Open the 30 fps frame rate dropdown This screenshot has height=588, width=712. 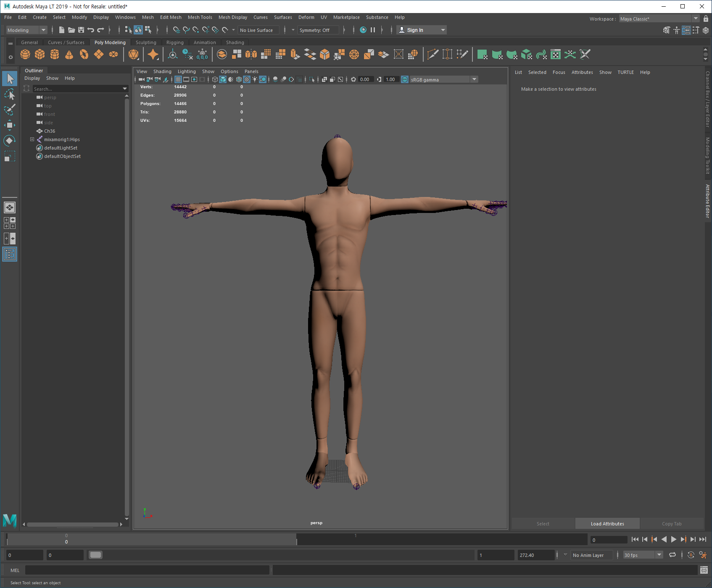(x=643, y=555)
